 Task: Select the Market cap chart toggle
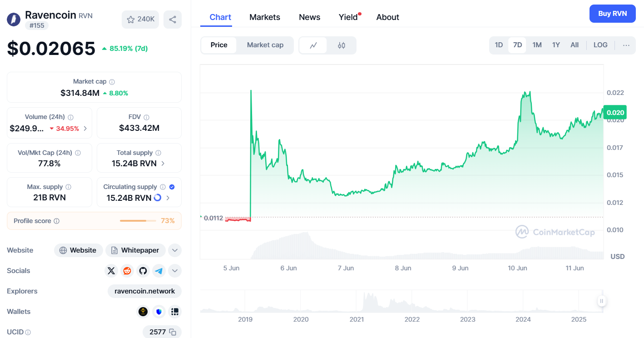(x=265, y=45)
